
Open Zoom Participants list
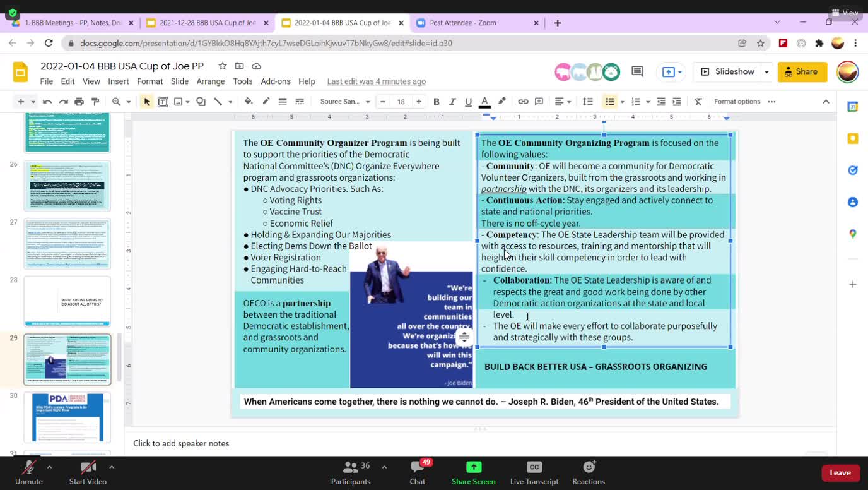[351, 472]
